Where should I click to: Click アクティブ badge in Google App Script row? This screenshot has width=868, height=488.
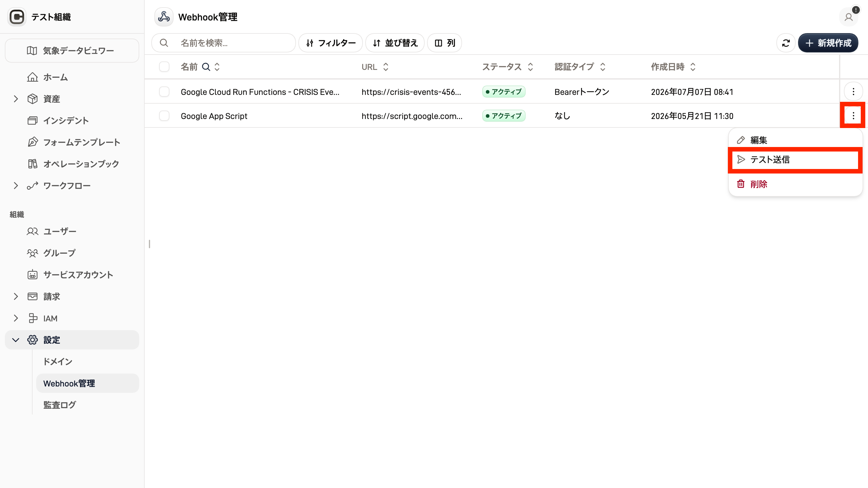[x=504, y=116]
